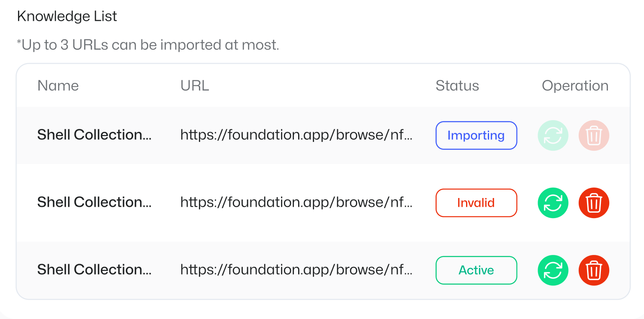Select the Shell Collection name in Importing row
The image size is (644, 319).
pos(94,135)
